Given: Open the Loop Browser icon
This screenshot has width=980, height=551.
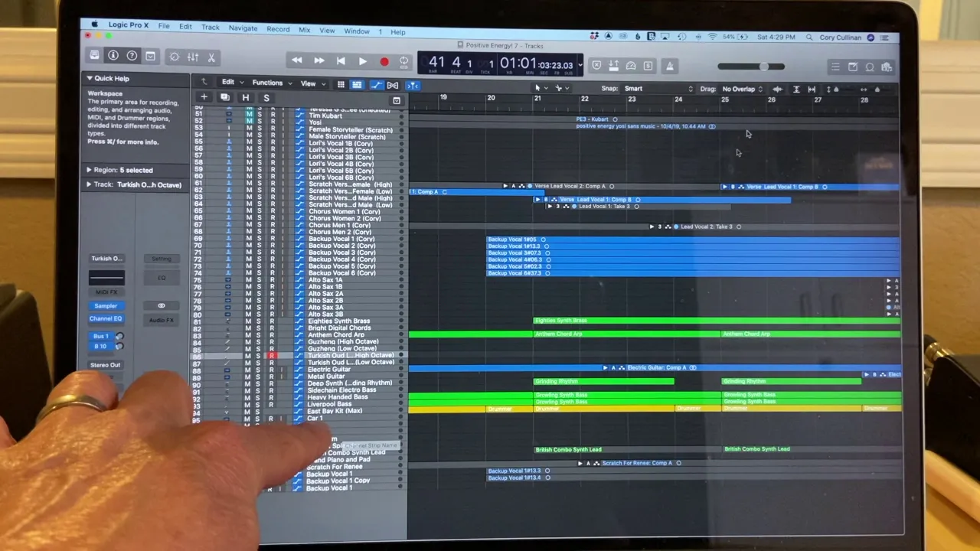Looking at the screenshot, I should click(870, 67).
